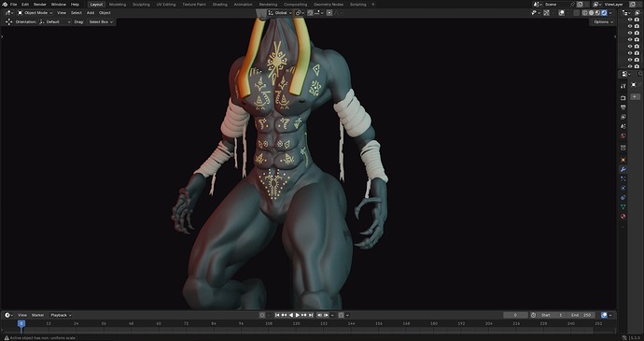Toggle viewport overlays
This screenshot has width=644, height=341.
pos(562,13)
